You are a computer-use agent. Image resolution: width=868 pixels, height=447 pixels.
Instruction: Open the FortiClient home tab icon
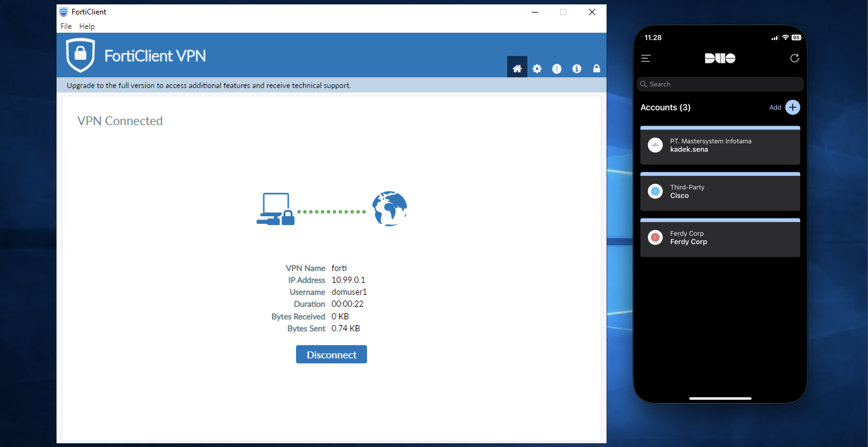pos(517,69)
